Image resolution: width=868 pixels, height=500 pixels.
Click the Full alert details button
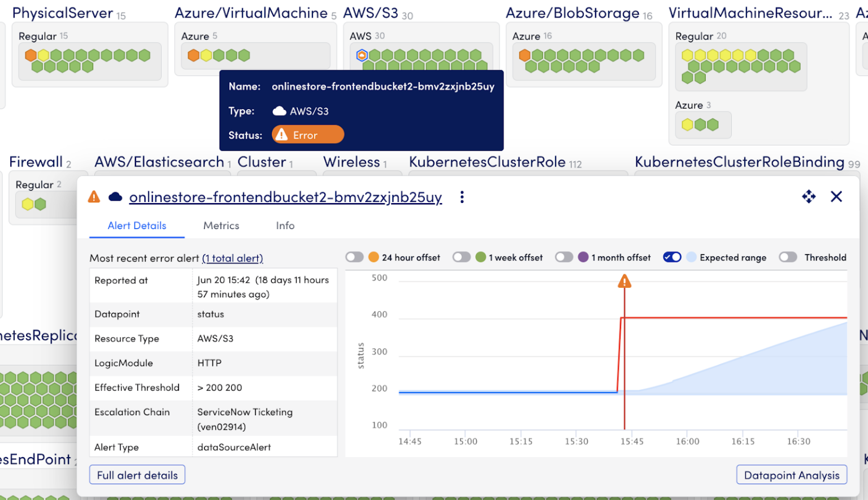[x=137, y=475]
